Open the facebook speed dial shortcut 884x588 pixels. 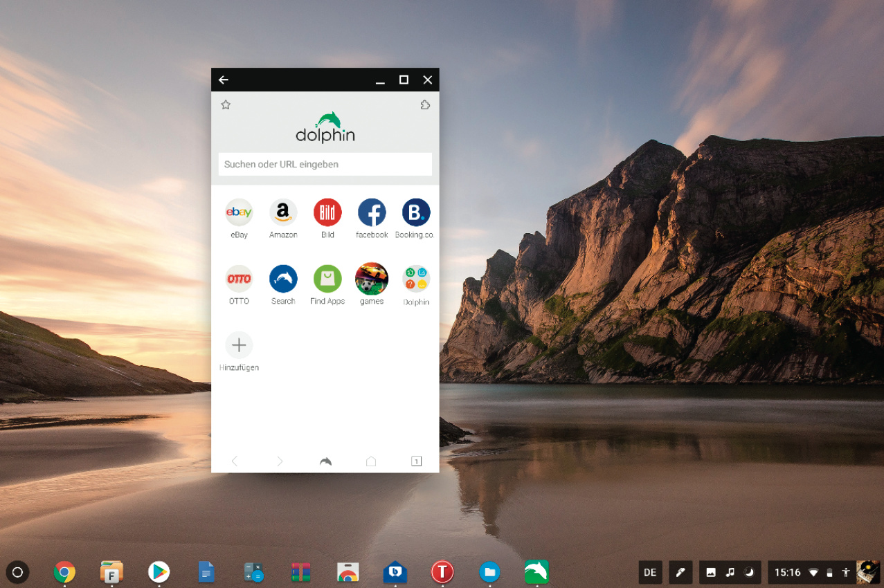click(372, 212)
